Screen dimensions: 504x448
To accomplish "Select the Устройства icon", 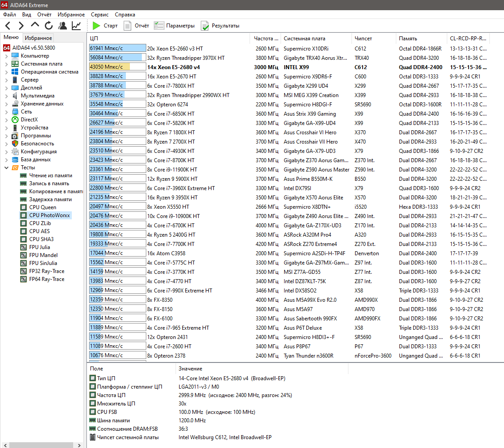I will [15, 128].
